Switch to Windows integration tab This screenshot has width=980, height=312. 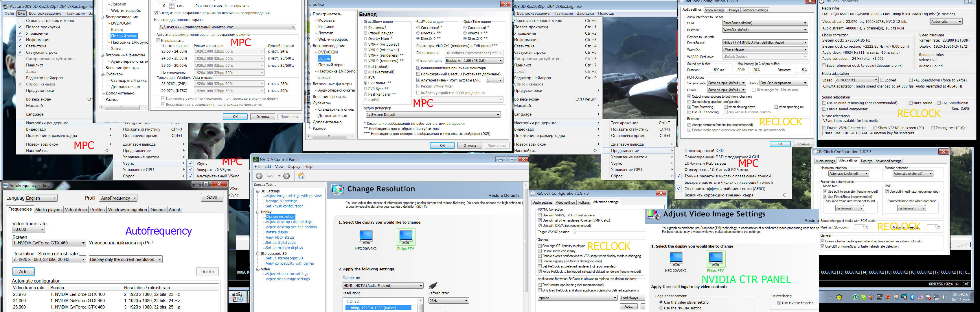127,210
